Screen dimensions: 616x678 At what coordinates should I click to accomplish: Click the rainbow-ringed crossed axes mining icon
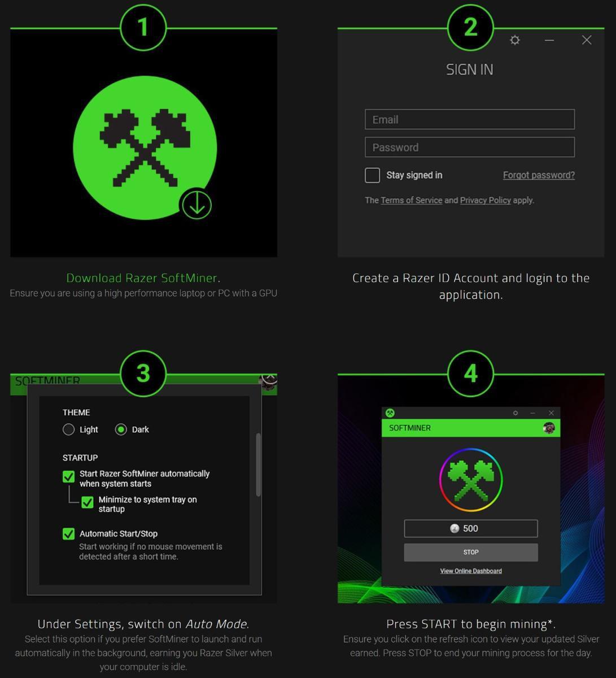tap(470, 480)
